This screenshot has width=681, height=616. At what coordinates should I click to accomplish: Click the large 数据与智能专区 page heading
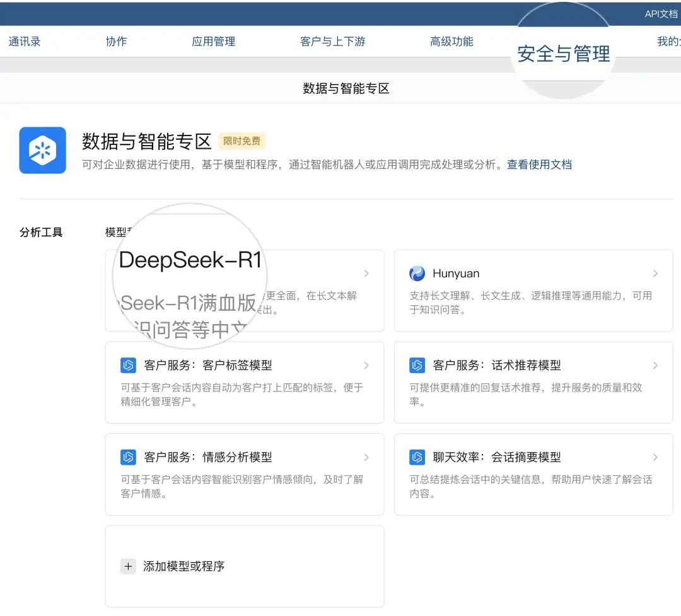point(147,141)
